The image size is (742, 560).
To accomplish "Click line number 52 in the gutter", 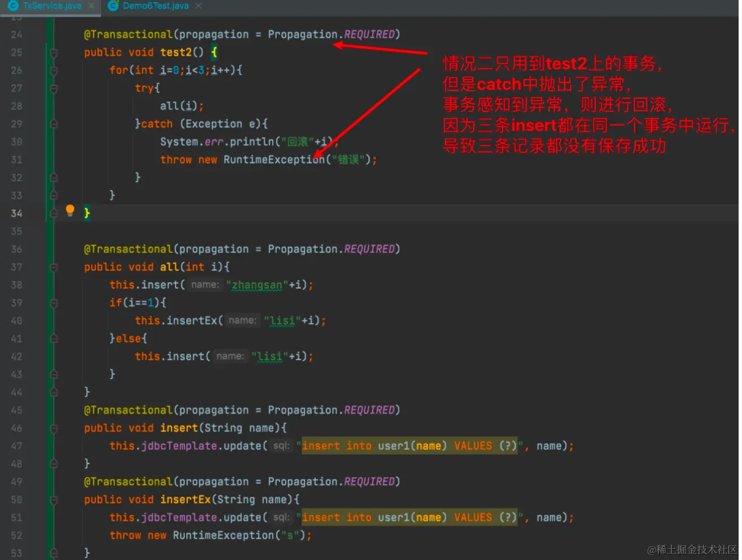I will (x=16, y=536).
